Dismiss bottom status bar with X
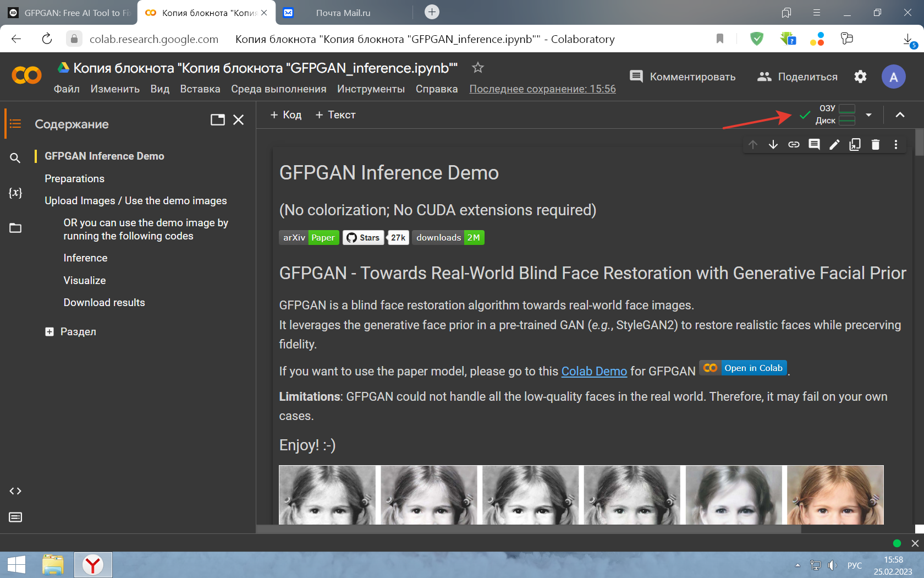 [x=915, y=543]
